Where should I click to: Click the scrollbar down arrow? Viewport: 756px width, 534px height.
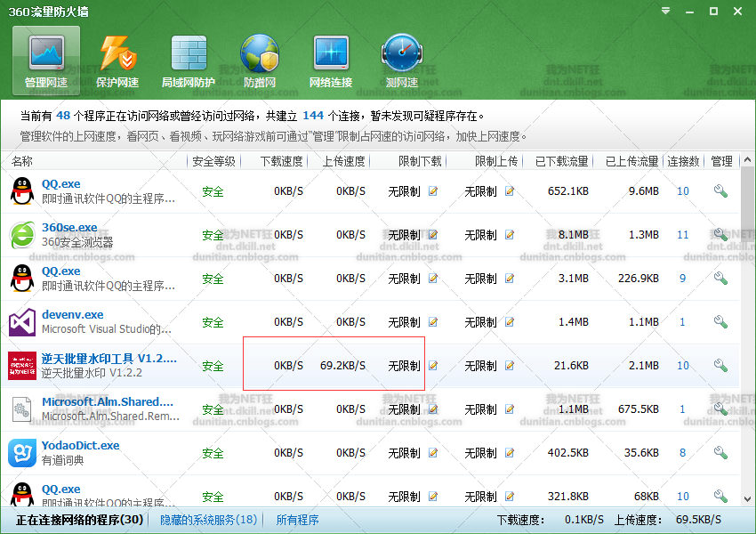pos(747,499)
